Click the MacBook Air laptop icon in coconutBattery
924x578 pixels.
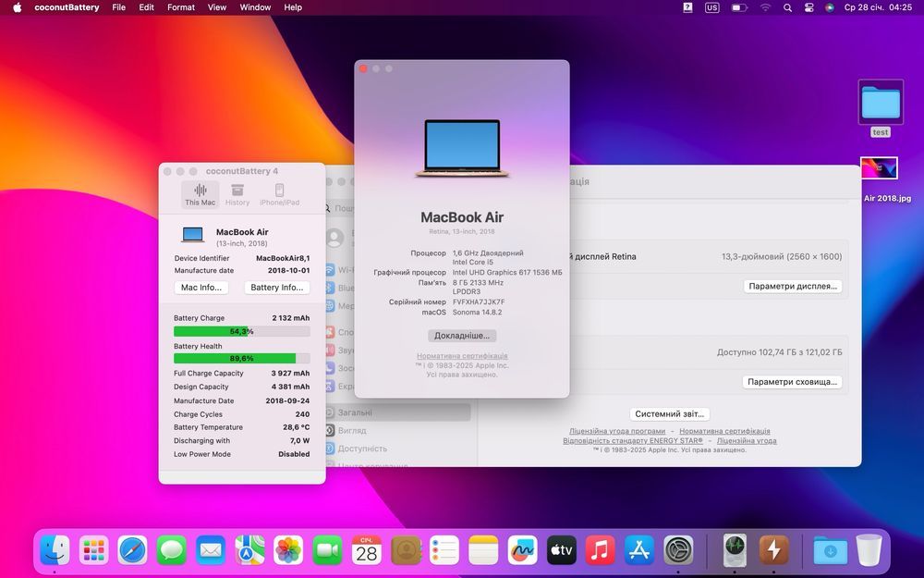(193, 235)
